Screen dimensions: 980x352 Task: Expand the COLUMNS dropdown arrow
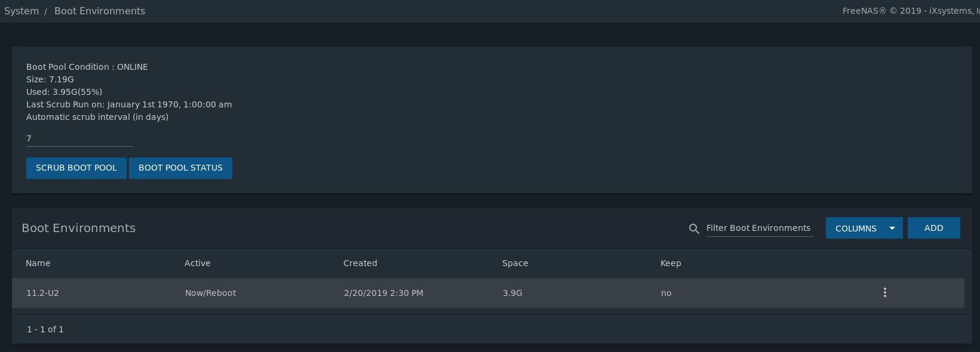(892, 228)
